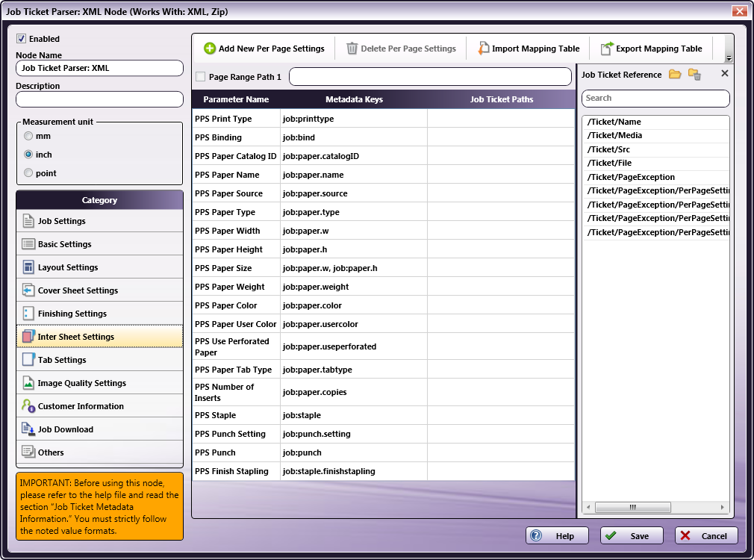
Task: Select Image Quality Settings category icon
Action: [28, 382]
